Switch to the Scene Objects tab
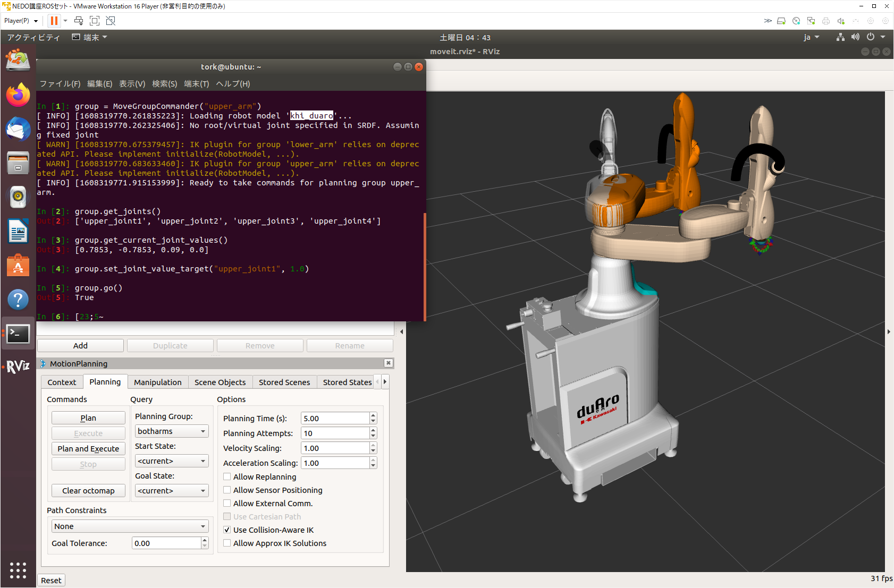This screenshot has width=894, height=588. coord(220,382)
